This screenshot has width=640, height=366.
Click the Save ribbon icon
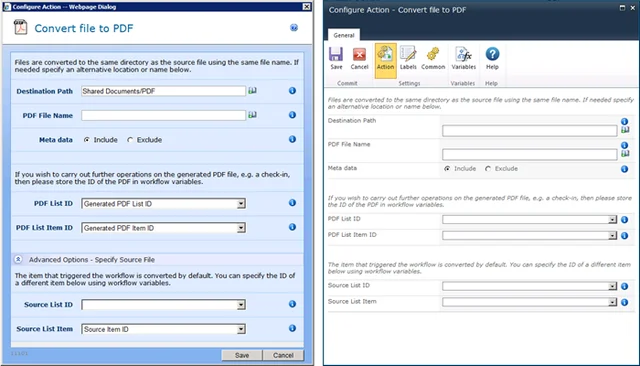coord(336,58)
